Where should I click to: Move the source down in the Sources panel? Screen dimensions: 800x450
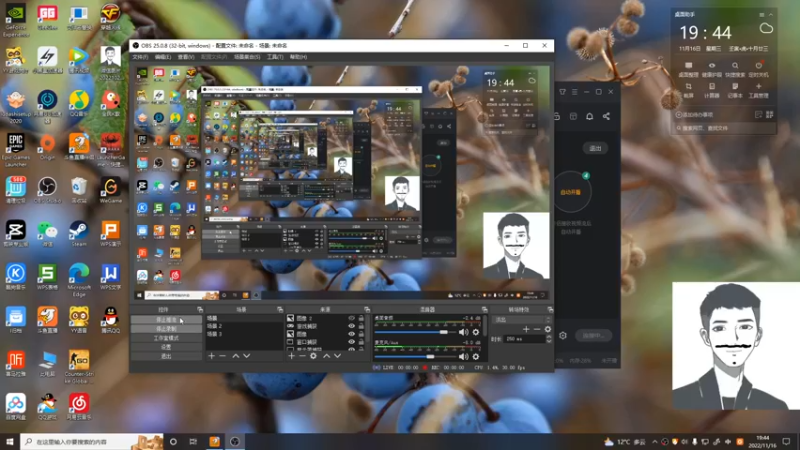(338, 356)
